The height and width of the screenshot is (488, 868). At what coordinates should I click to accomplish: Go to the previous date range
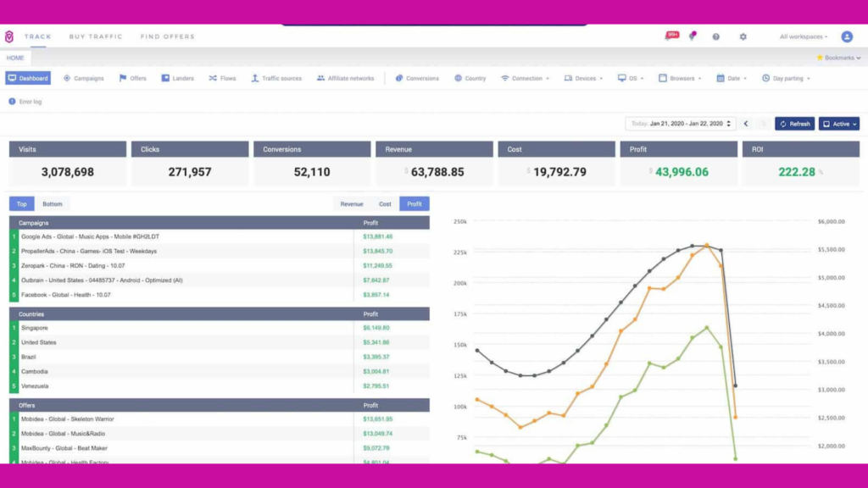[x=746, y=124]
